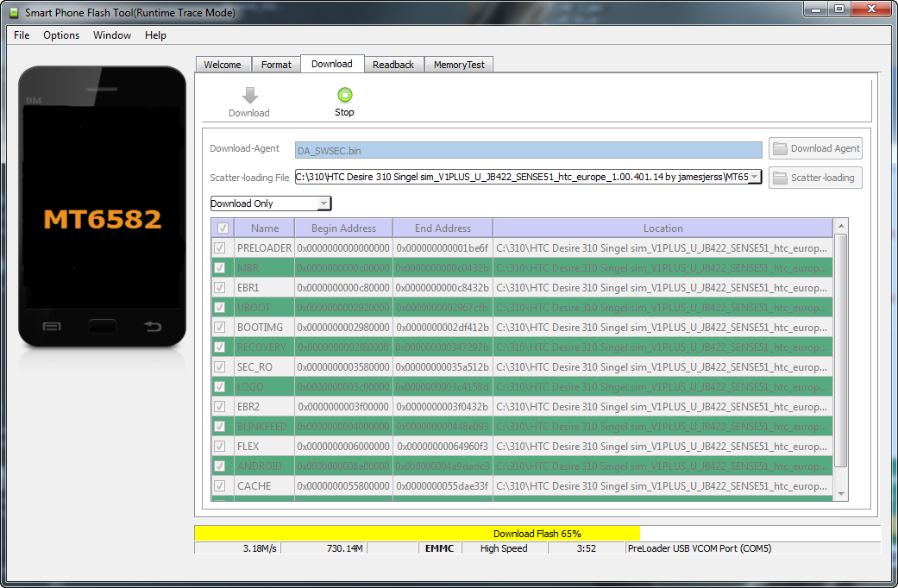
Task: Click BOOTIMG begin address 0x0000000002980000
Action: pos(343,327)
